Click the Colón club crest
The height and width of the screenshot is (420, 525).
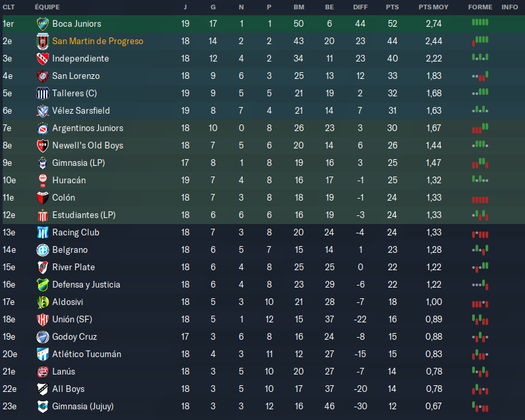42,198
